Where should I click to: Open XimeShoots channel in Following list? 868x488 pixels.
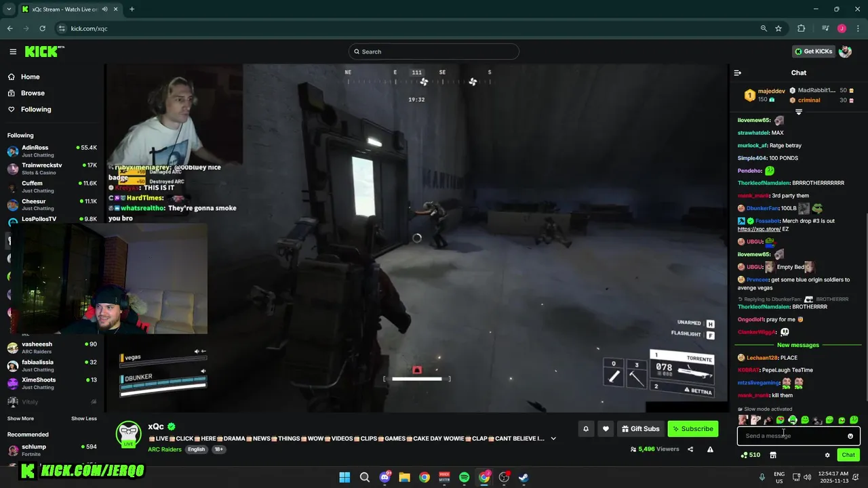52,383
